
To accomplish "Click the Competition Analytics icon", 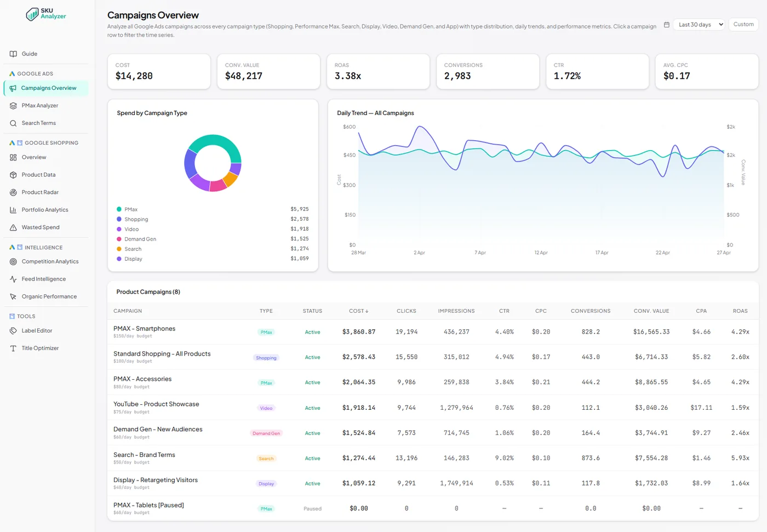I will pyautogui.click(x=13, y=261).
